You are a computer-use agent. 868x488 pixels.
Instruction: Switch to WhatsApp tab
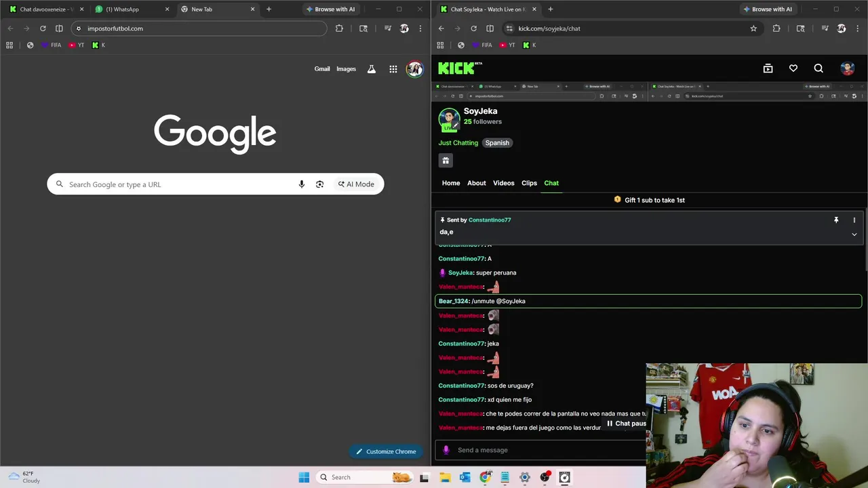(133, 9)
